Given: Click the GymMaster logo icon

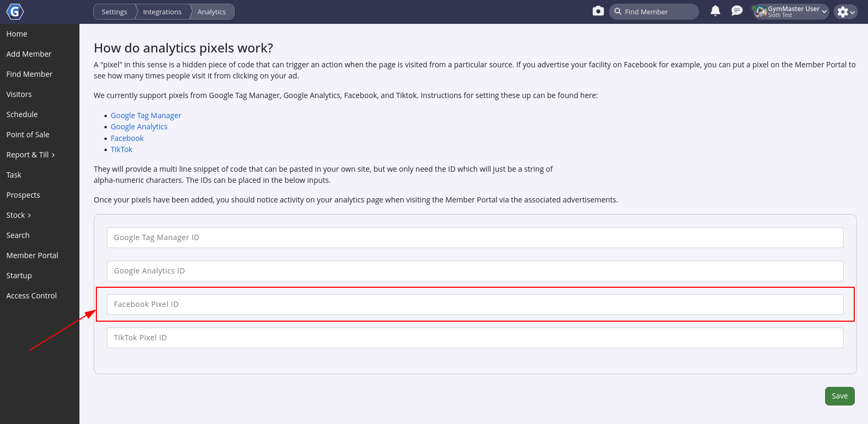Looking at the screenshot, I should point(15,12).
